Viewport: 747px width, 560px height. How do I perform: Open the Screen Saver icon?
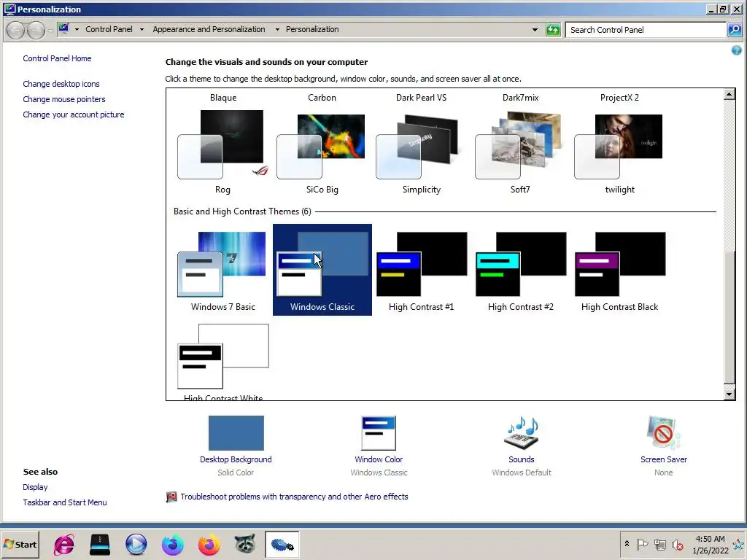663,433
